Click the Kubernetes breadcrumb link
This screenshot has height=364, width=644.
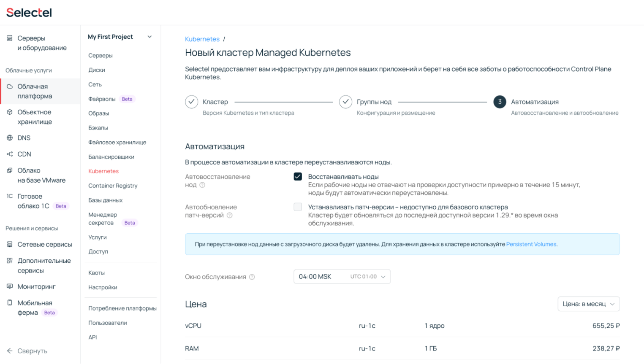[x=202, y=39]
